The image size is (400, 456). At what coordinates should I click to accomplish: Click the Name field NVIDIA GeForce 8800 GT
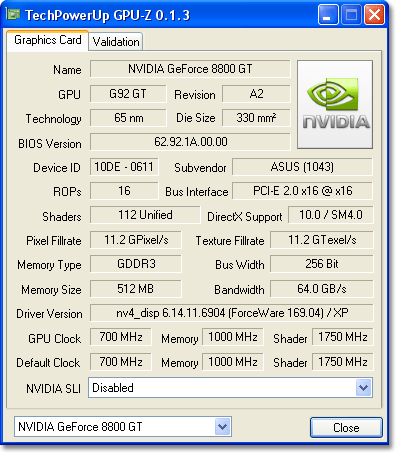(x=190, y=69)
